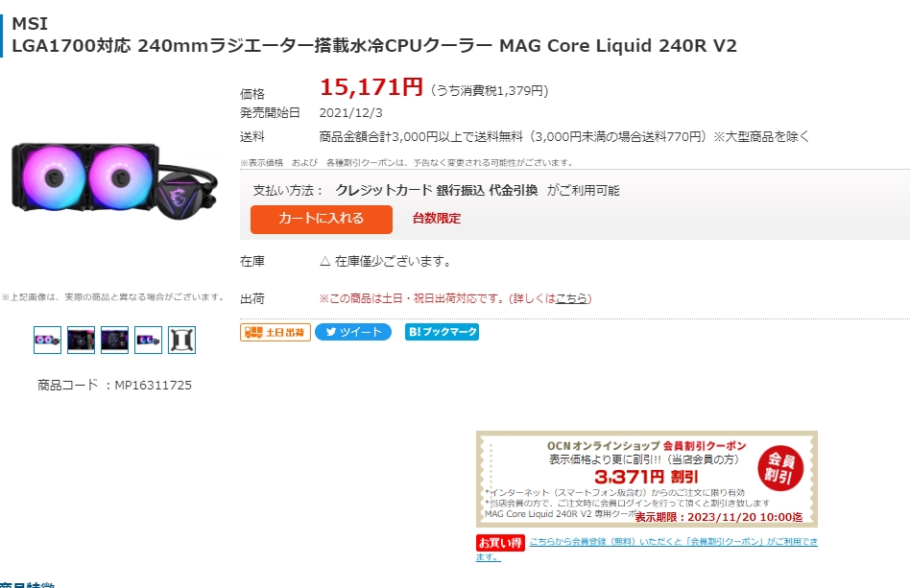Select the first product thumbnail

click(x=47, y=340)
